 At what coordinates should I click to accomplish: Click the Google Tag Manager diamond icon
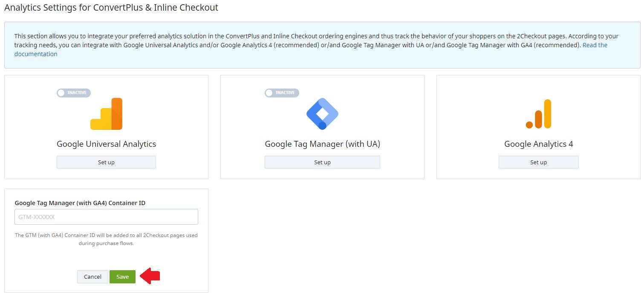(x=322, y=113)
